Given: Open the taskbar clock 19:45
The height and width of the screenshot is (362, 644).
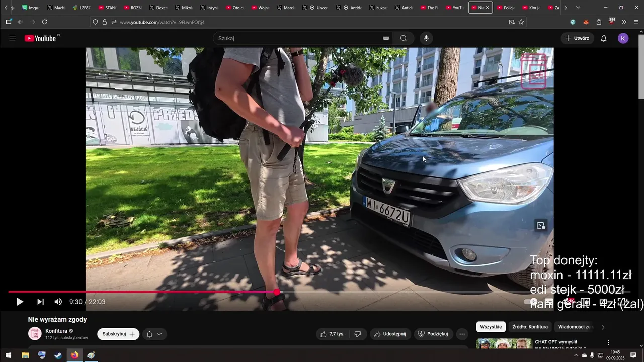Looking at the screenshot, I should tap(615, 355).
